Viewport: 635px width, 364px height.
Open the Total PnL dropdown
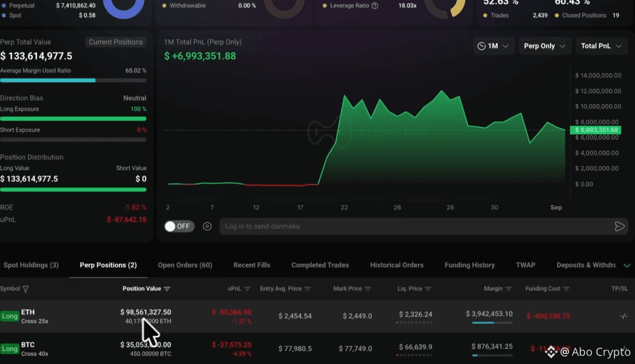(x=601, y=46)
